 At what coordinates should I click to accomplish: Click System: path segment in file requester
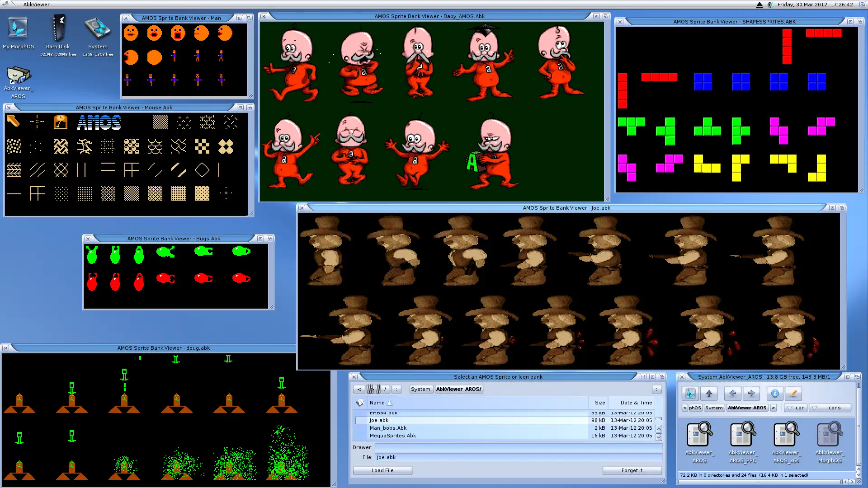pos(421,389)
